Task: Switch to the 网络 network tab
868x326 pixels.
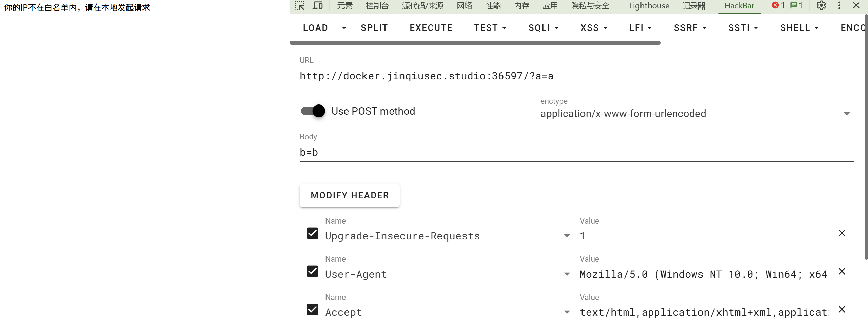Action: click(464, 6)
